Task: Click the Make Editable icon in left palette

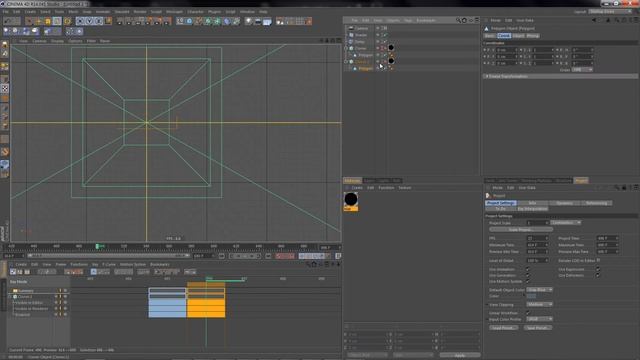Action: (x=5, y=44)
